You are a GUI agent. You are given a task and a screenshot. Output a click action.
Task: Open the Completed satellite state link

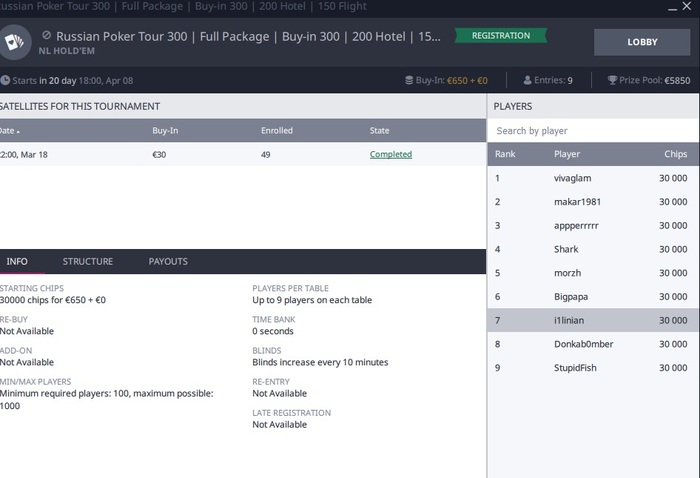point(391,154)
